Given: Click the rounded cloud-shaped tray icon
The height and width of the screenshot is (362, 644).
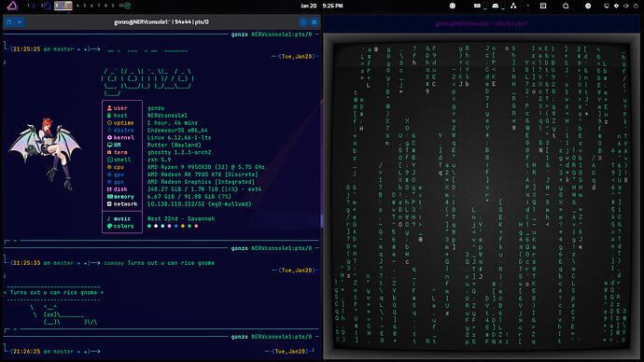Looking at the screenshot, I should pyautogui.click(x=566, y=6).
